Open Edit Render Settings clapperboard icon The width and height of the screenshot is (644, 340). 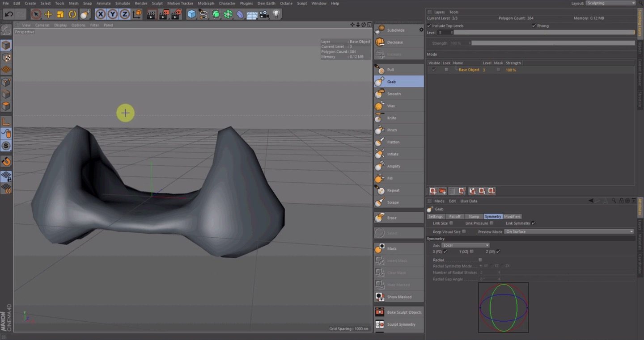tap(177, 14)
